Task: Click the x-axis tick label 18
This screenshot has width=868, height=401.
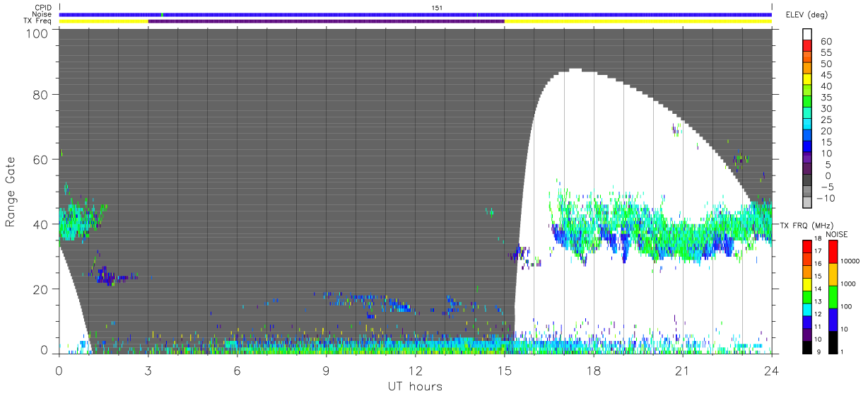Action: (593, 369)
